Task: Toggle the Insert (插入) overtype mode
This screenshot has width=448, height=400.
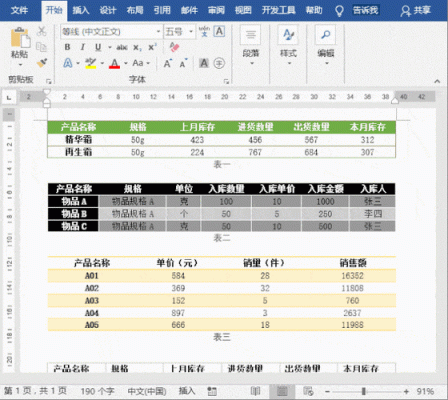Action: [x=187, y=391]
